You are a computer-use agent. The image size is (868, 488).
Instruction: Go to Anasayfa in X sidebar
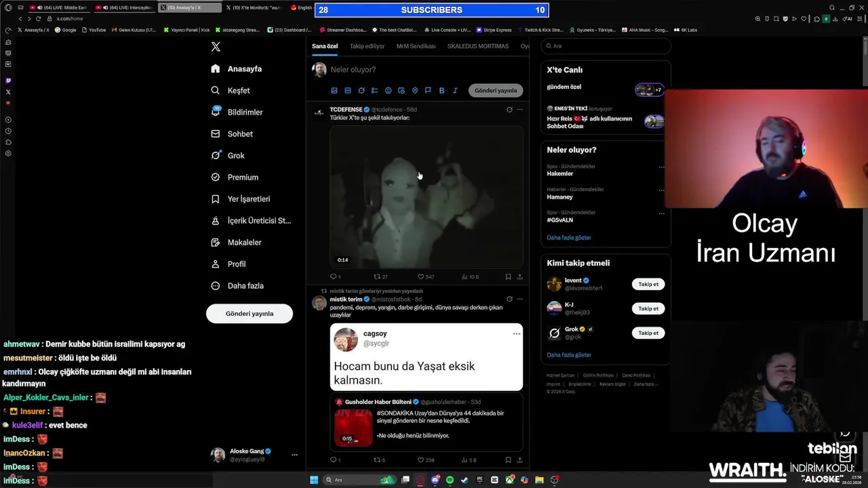(236, 68)
